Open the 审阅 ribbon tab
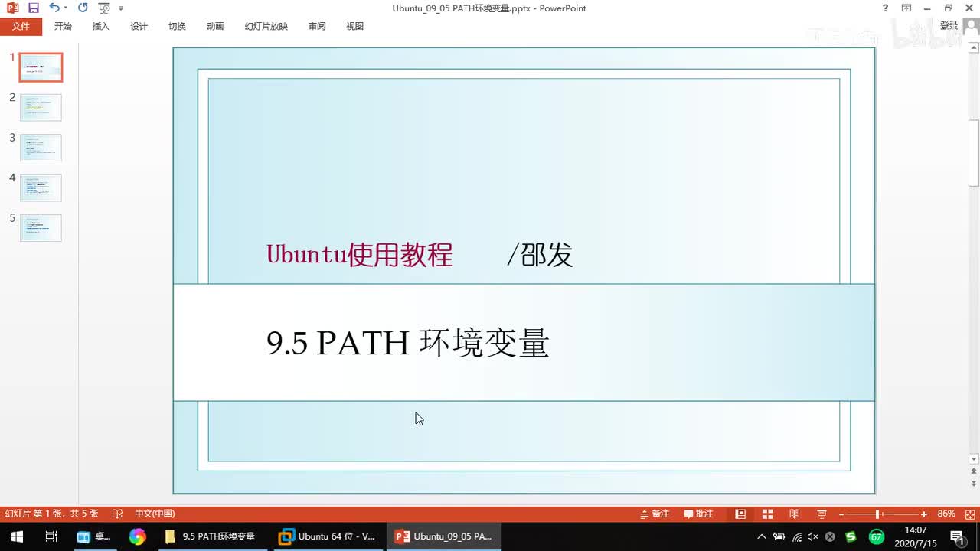The image size is (980, 551). [x=317, y=26]
